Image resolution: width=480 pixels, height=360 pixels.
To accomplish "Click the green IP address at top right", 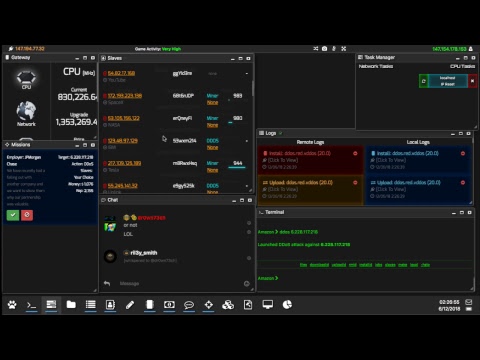I will [449, 49].
